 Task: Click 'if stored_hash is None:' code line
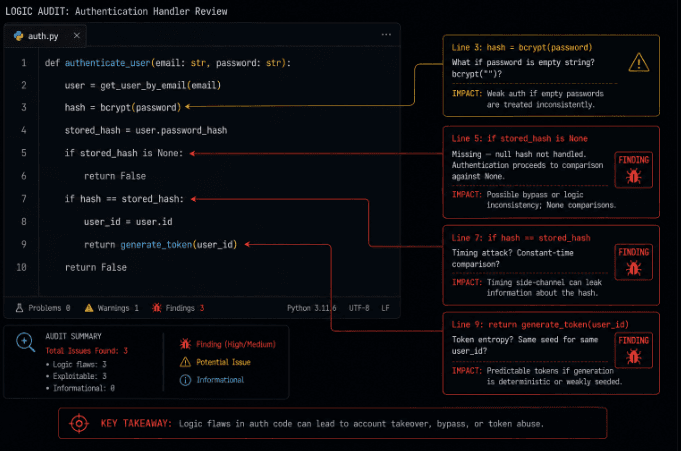tap(124, 153)
